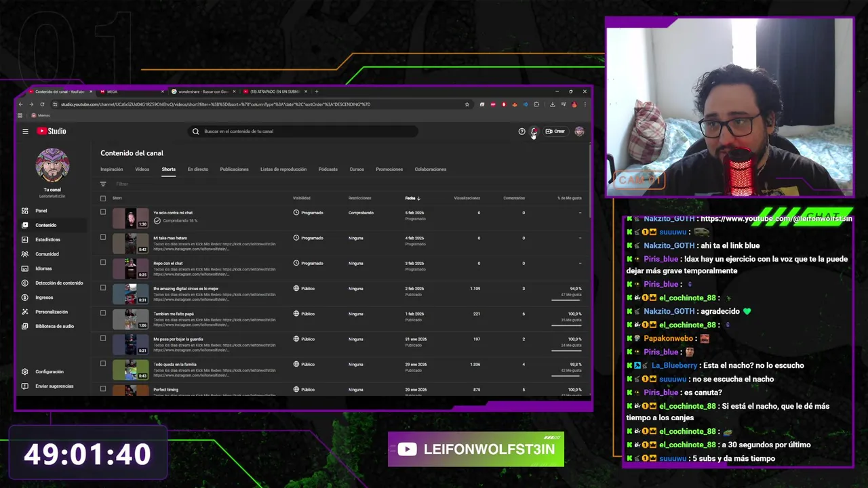Reload the page in the browser
Image resolution: width=868 pixels, height=488 pixels.
(x=42, y=104)
